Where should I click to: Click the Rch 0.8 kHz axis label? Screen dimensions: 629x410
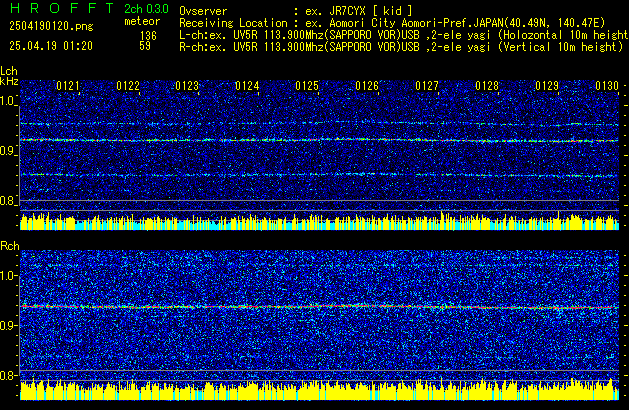[x=8, y=375]
